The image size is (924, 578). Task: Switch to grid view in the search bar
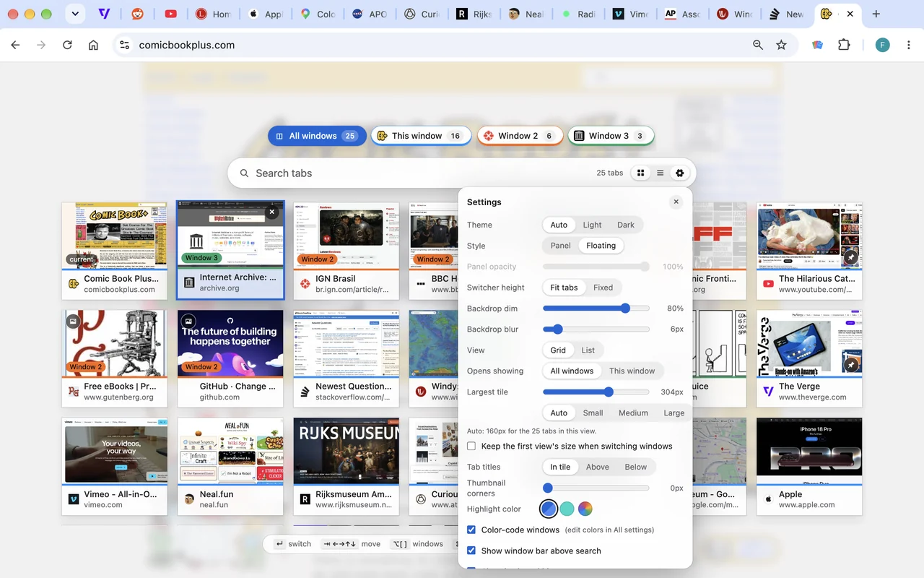click(x=640, y=173)
